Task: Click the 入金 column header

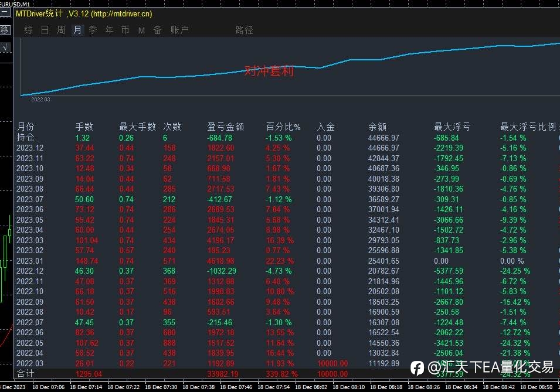Action: (325, 127)
